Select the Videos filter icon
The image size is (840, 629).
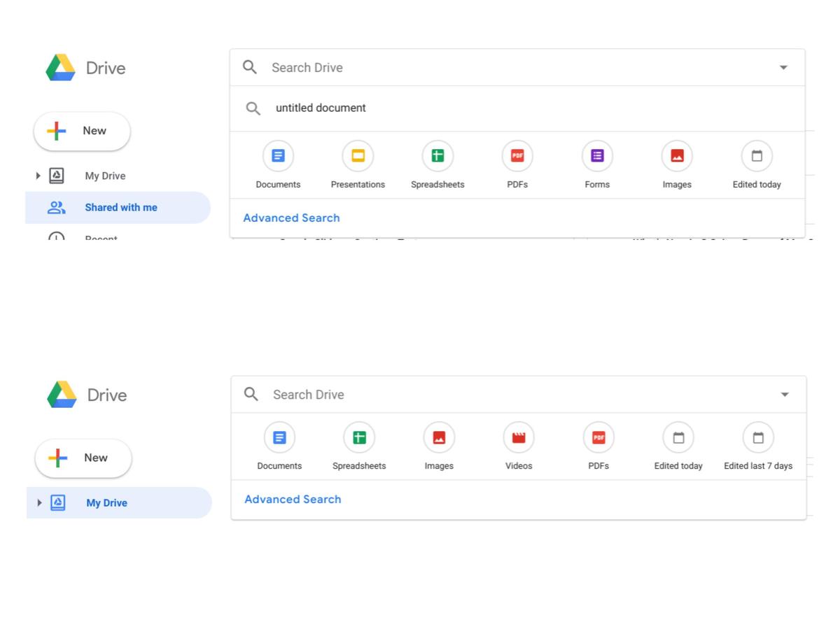pos(519,437)
